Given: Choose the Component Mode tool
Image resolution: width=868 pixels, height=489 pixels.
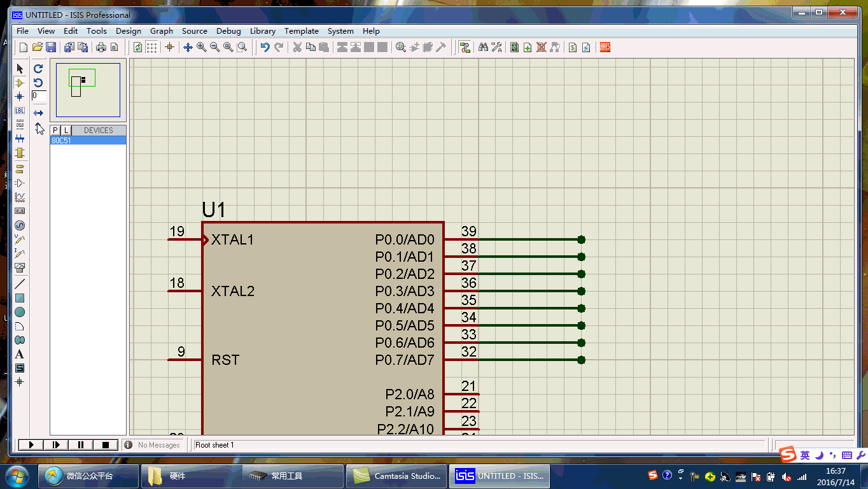Looking at the screenshot, I should click(20, 83).
